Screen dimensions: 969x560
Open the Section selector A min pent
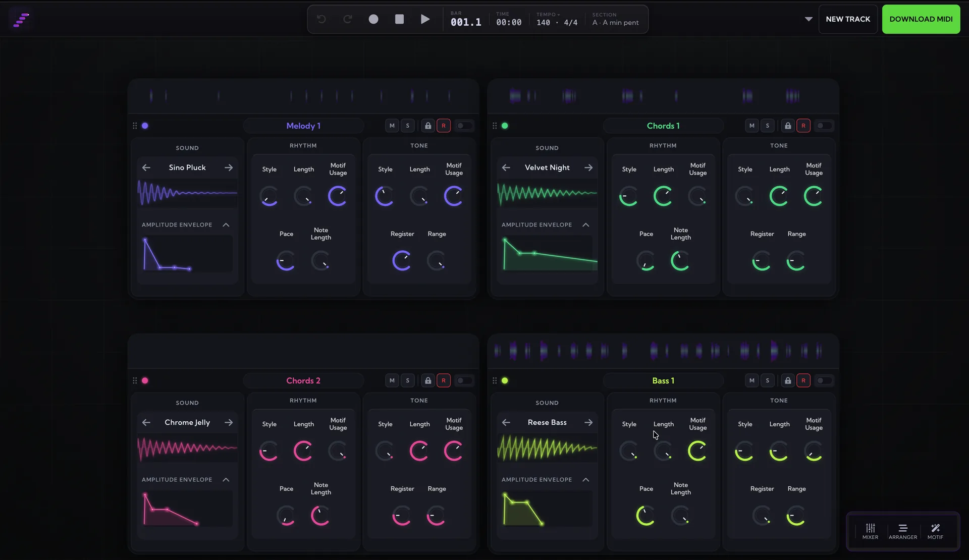(615, 19)
